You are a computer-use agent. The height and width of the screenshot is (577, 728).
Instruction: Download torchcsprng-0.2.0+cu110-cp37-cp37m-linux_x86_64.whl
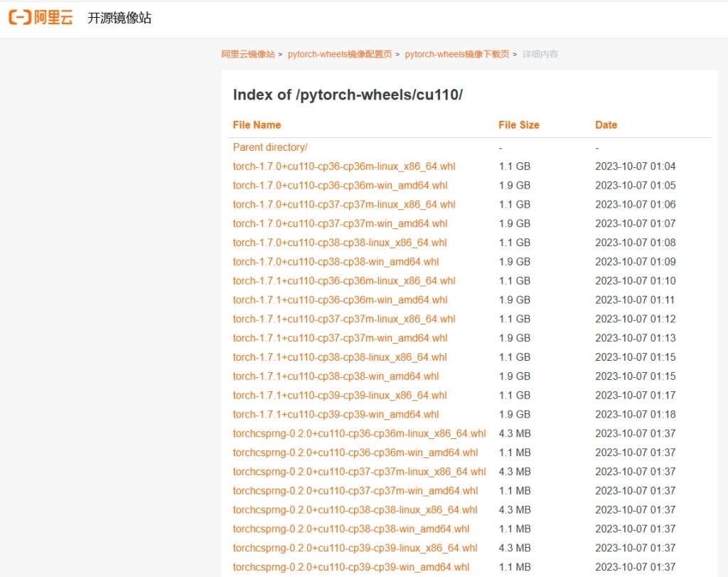pos(359,472)
